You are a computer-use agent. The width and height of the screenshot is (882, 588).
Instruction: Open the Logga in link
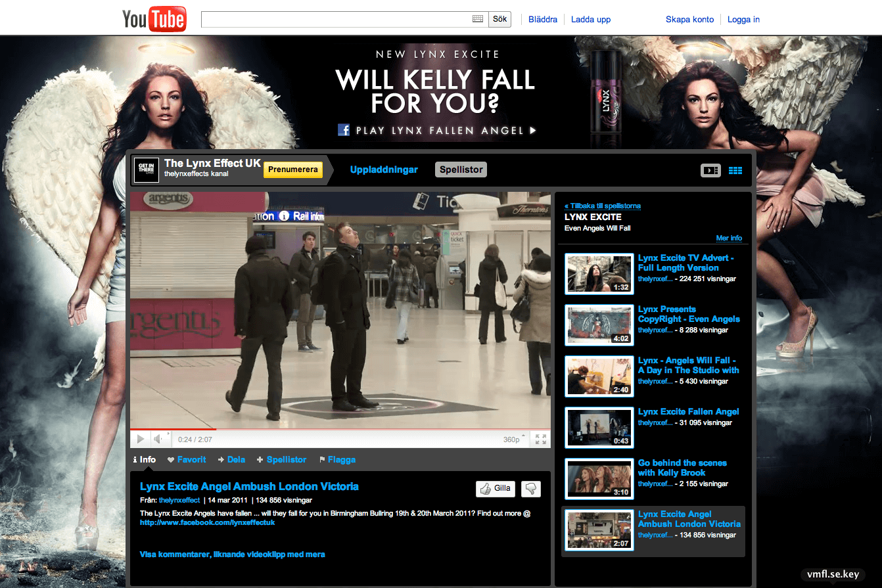tap(743, 19)
